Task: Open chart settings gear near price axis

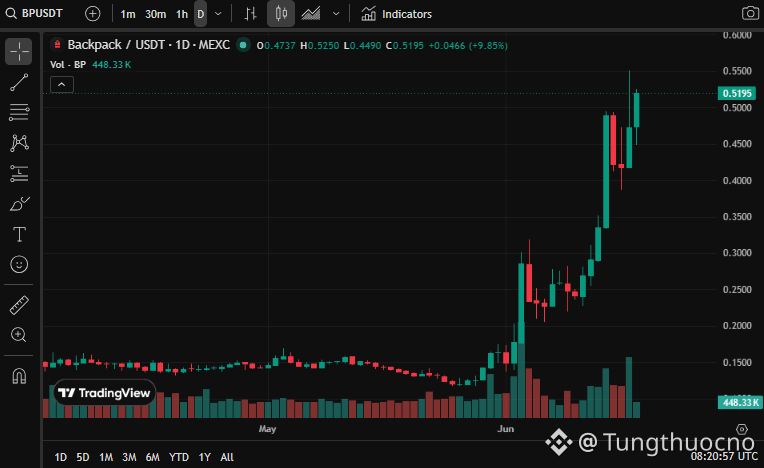Action: [x=742, y=429]
